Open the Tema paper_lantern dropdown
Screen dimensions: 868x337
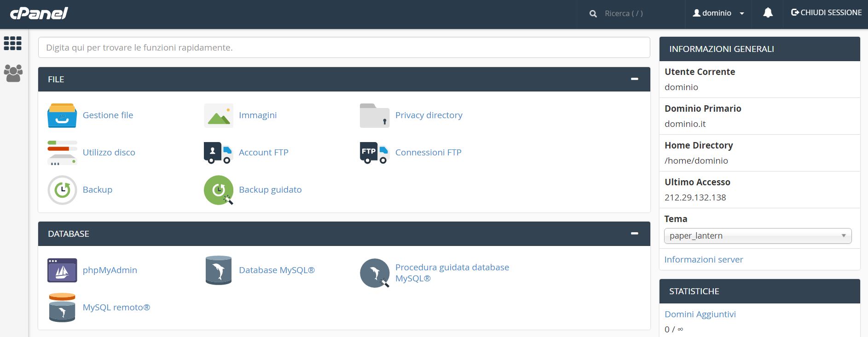click(x=758, y=236)
